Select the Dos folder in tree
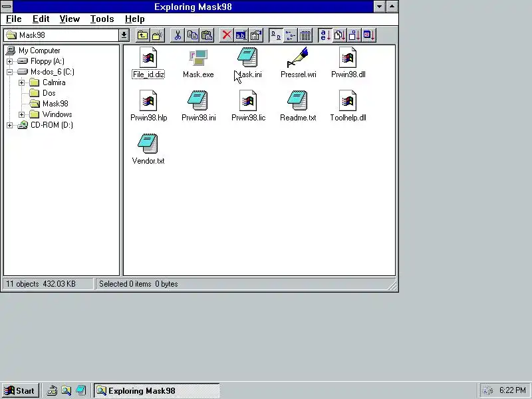Viewport: 532px width, 399px height. pyautogui.click(x=49, y=93)
